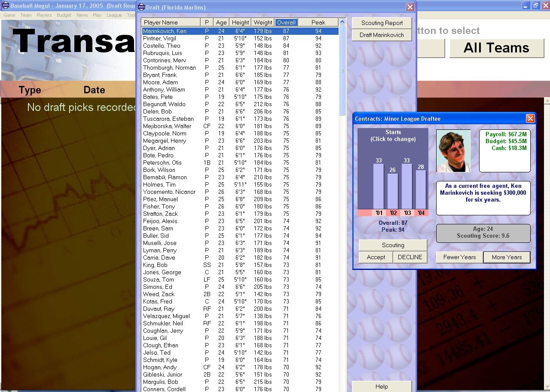Open the Budget menu

point(64,15)
